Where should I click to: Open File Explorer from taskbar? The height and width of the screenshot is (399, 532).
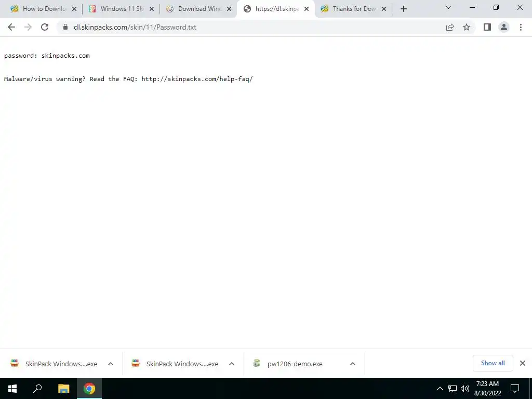tap(63, 389)
